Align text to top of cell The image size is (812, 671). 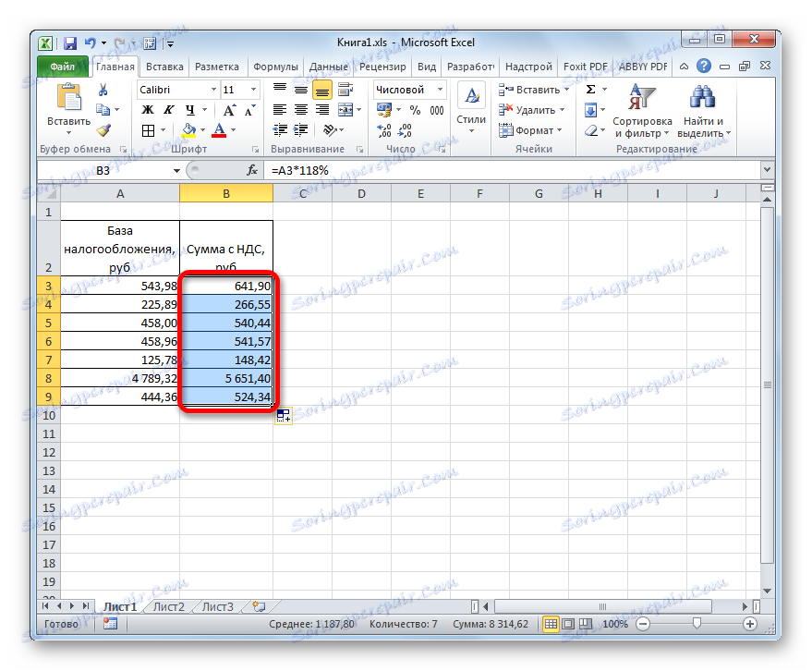coord(280,89)
